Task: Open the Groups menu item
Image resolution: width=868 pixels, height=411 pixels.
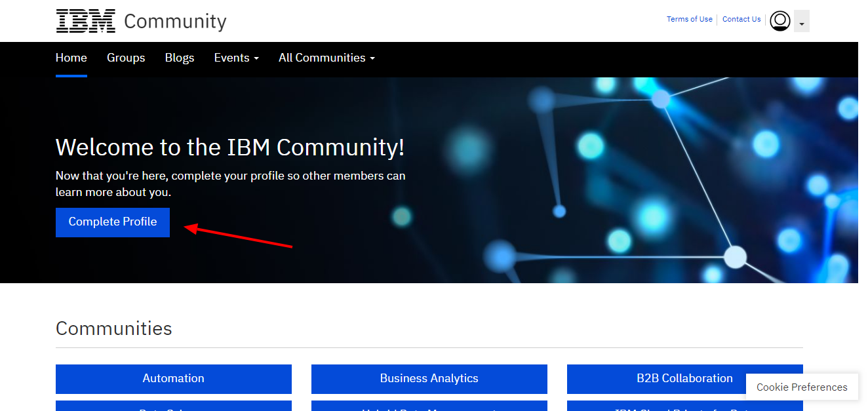Action: tap(126, 58)
